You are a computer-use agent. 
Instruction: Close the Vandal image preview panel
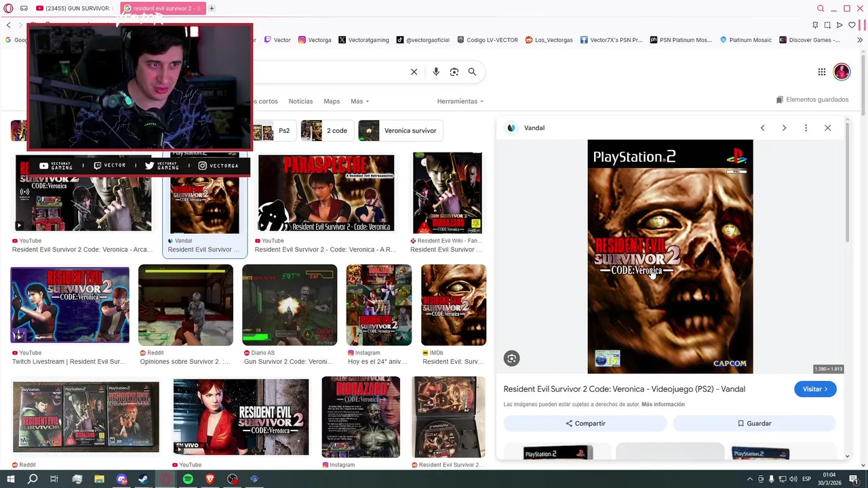827,128
